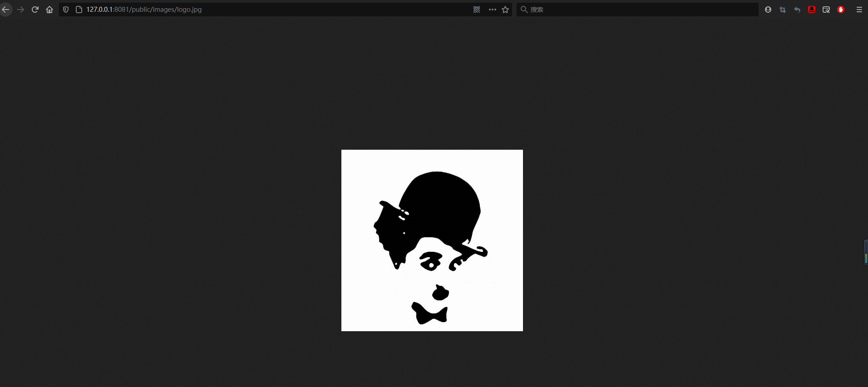
Task: Open the tracking protection shield icon
Action: (66, 10)
